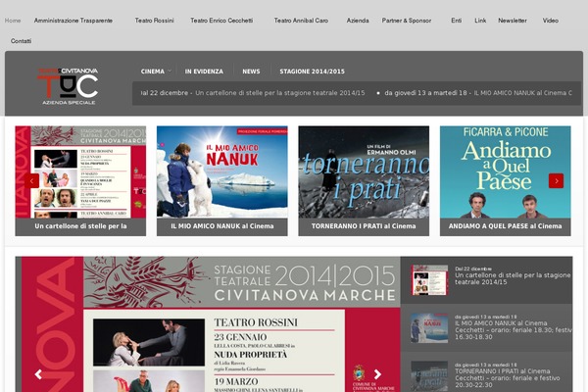Open the Newsletter page
This screenshot has height=392, width=588.
pos(513,21)
